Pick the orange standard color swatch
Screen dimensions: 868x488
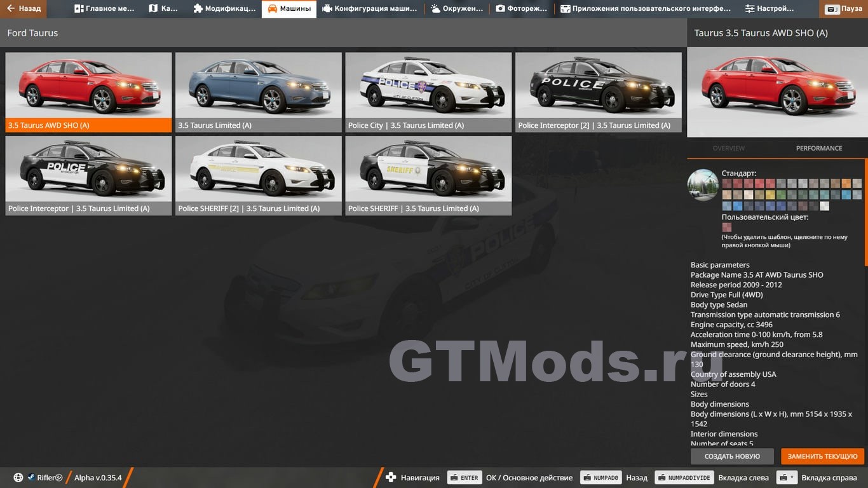846,183
